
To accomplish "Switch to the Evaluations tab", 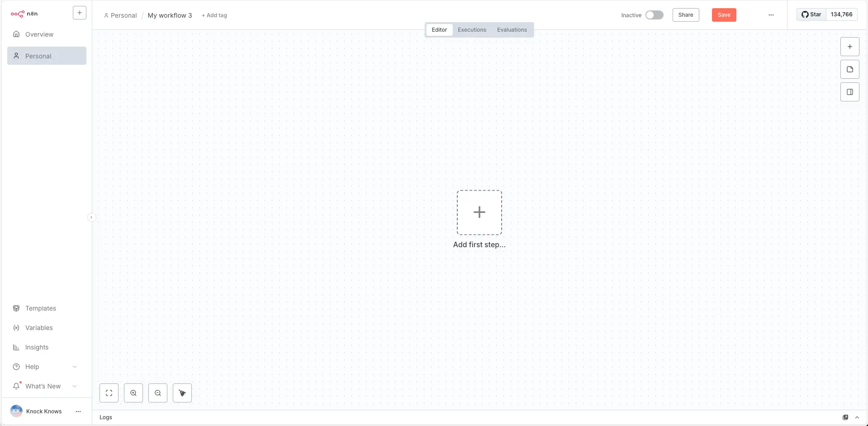I will pyautogui.click(x=512, y=29).
